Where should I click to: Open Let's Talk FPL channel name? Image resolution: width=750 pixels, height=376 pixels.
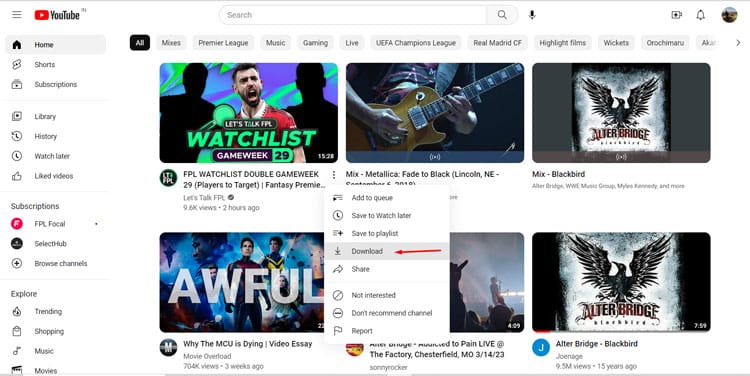point(204,198)
